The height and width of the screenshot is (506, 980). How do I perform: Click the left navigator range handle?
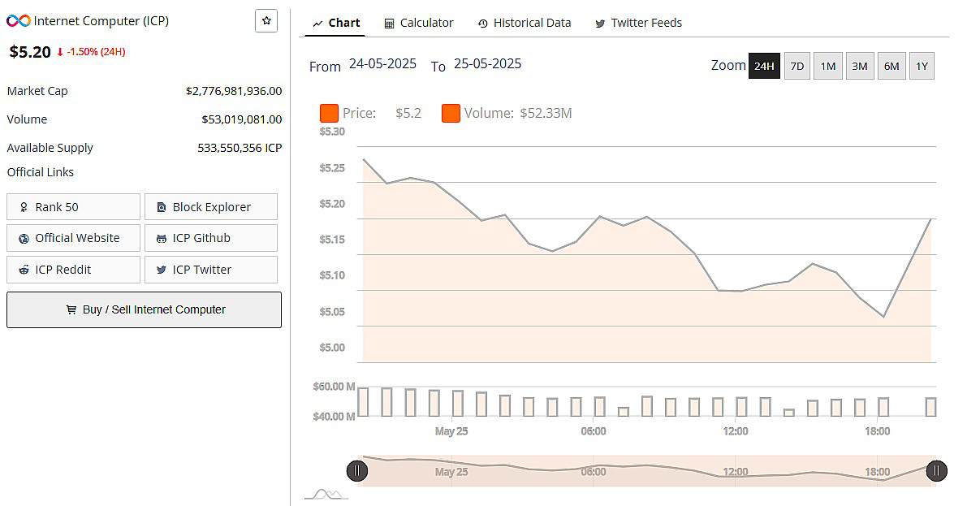tap(357, 470)
